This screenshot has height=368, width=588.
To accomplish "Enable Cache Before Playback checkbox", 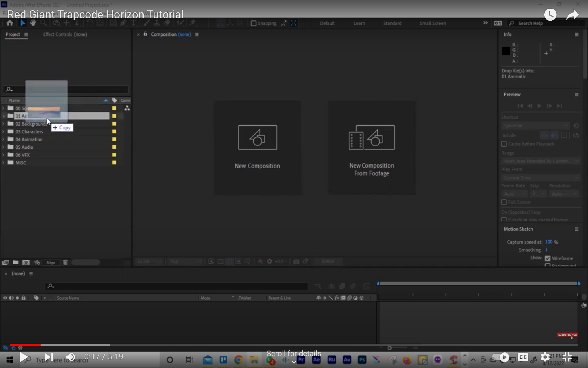I will click(504, 144).
